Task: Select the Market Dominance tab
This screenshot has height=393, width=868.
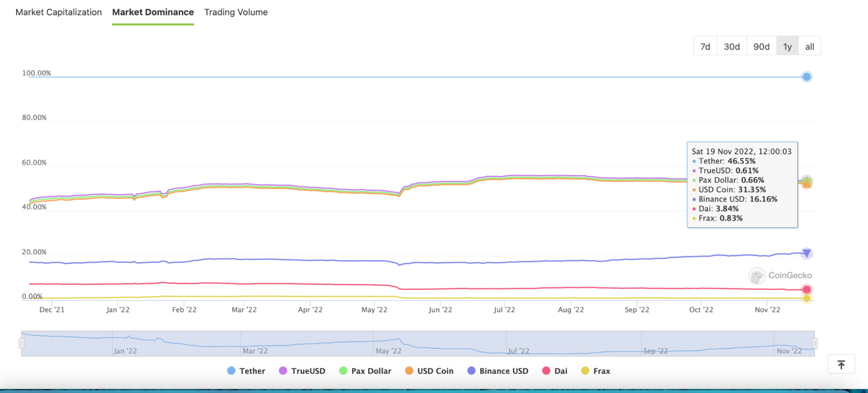Action: [153, 12]
